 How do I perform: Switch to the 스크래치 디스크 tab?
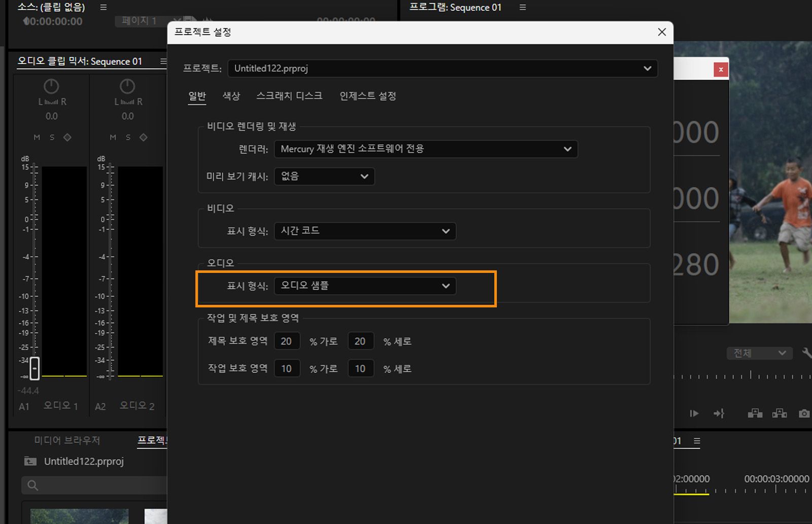[x=289, y=95]
